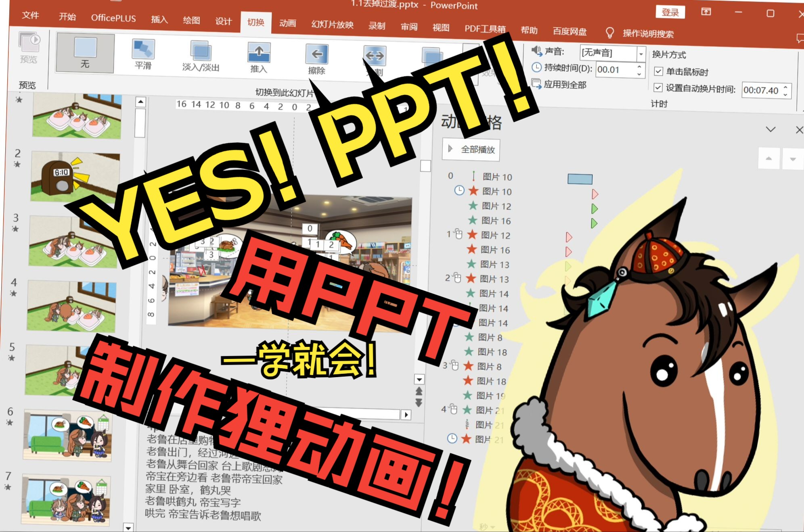
Task: Go to next slide using double-down arrow
Action: 419,403
